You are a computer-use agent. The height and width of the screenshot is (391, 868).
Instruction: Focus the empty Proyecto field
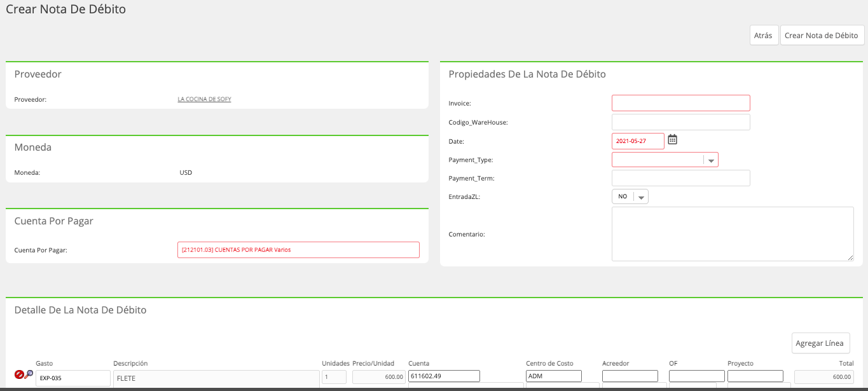point(755,376)
